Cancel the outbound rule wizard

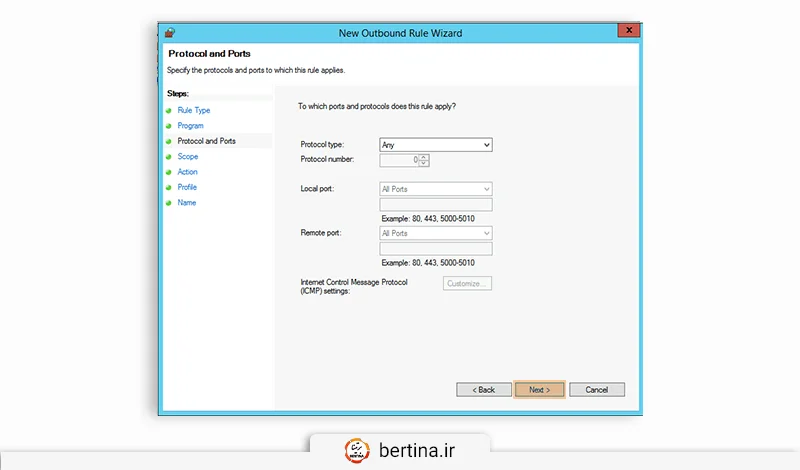(x=596, y=389)
